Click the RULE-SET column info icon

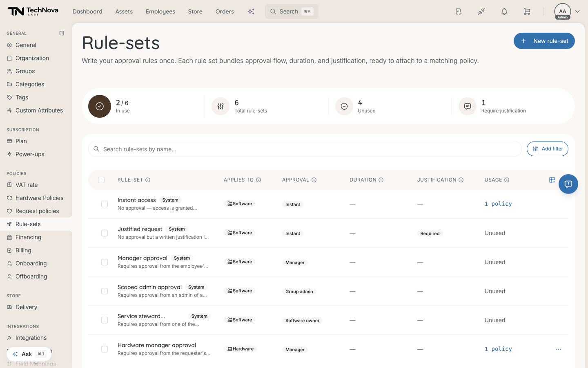pos(148,180)
